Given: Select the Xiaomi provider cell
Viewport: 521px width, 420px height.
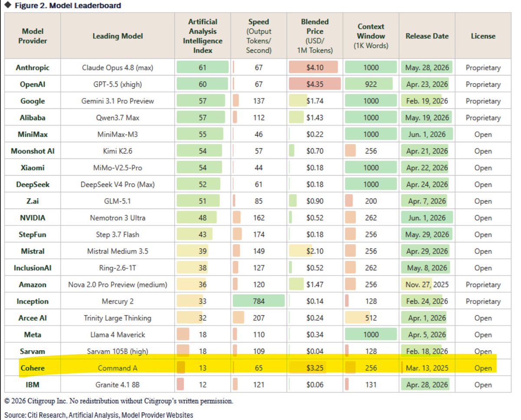Looking at the screenshot, I should pos(33,168).
